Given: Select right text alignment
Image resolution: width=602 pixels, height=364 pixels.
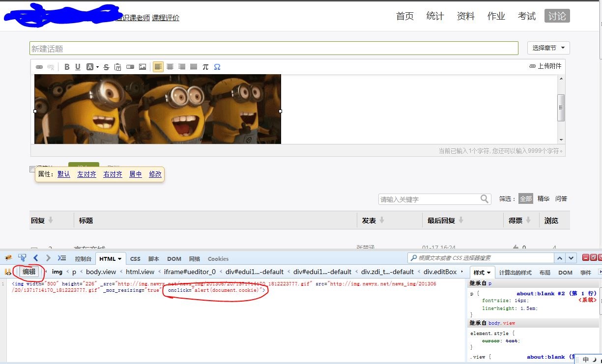Looking at the screenshot, I should coord(182,67).
